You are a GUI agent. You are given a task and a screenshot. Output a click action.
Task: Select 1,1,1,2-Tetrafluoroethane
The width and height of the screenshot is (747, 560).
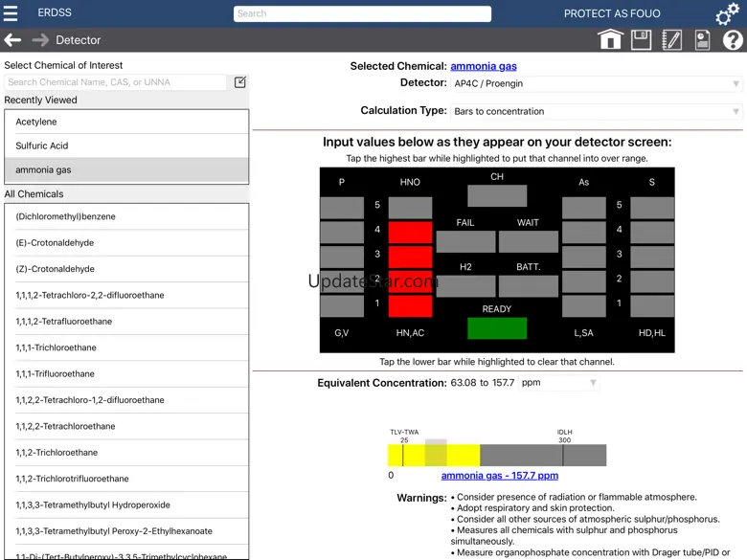tap(126, 322)
